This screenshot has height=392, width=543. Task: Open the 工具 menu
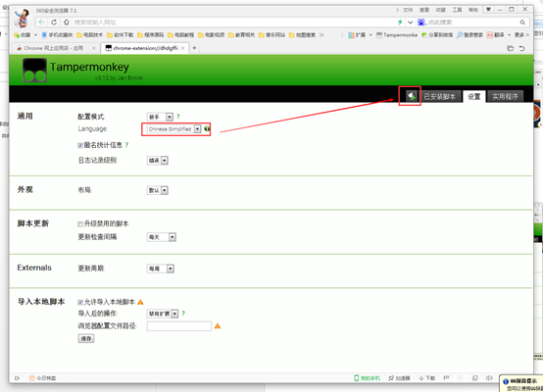(x=457, y=10)
